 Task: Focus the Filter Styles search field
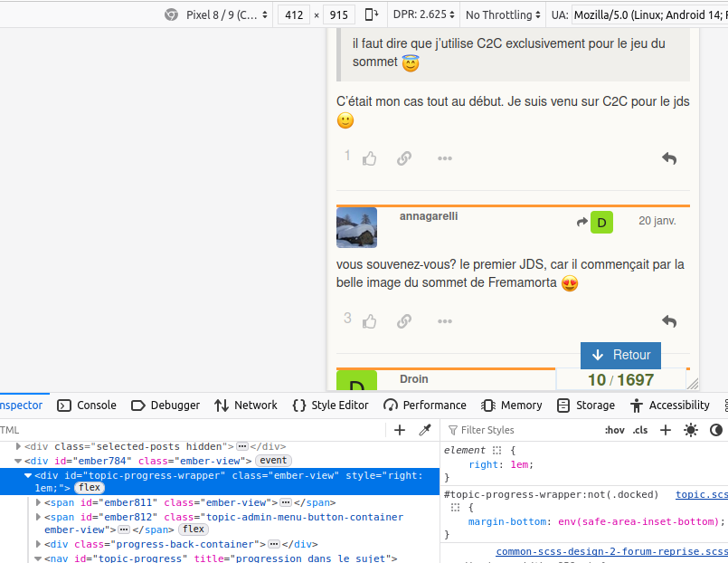pyautogui.click(x=525, y=430)
